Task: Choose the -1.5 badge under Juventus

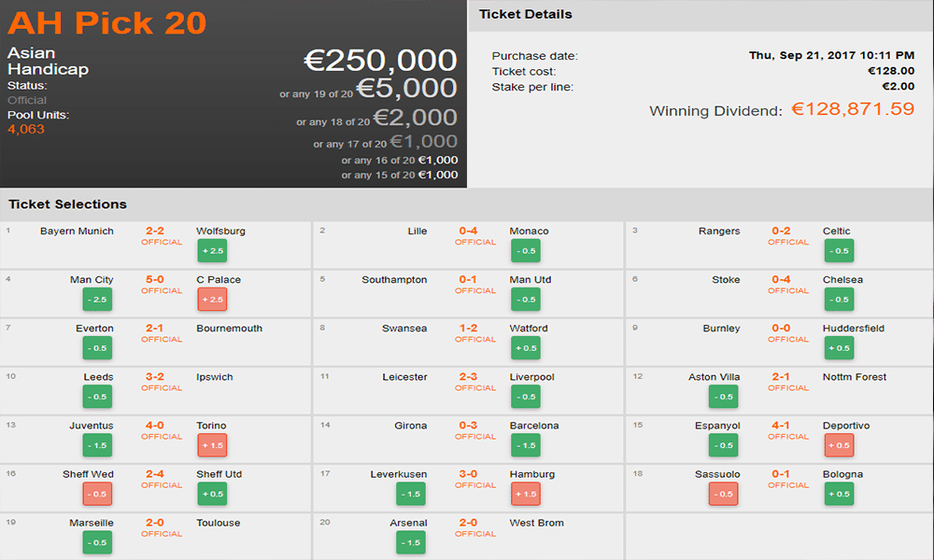Action: (97, 445)
